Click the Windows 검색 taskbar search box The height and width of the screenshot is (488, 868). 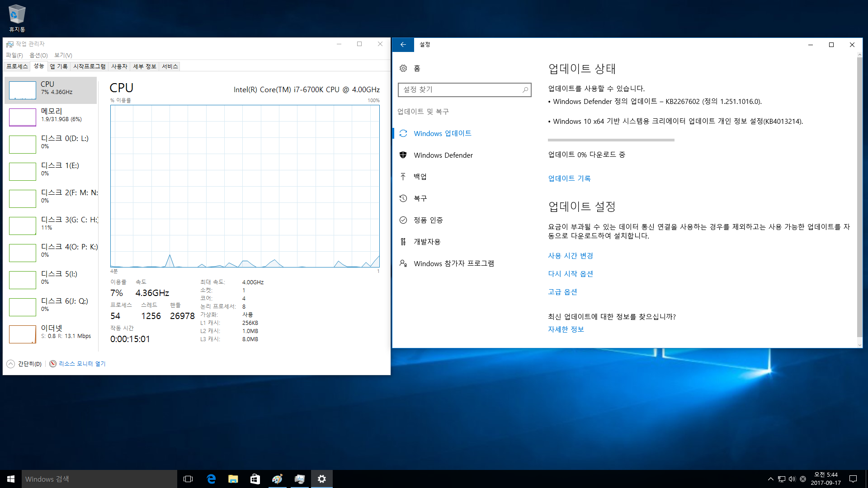point(99,479)
